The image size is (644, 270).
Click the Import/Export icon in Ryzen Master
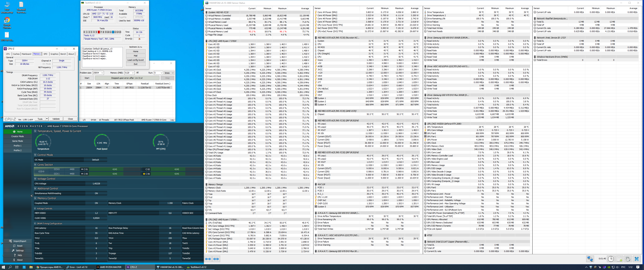pyautogui.click(x=10, y=241)
